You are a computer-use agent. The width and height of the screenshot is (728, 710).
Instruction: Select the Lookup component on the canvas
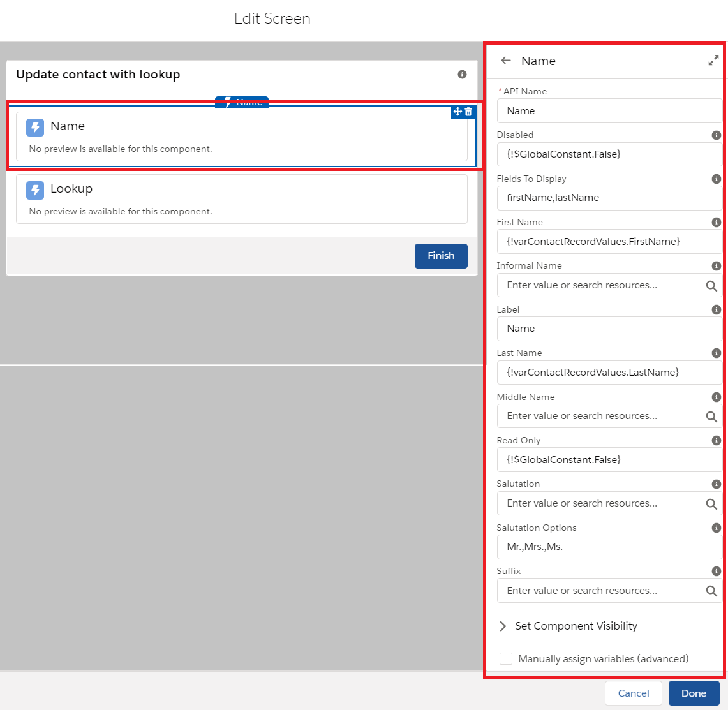tap(241, 199)
